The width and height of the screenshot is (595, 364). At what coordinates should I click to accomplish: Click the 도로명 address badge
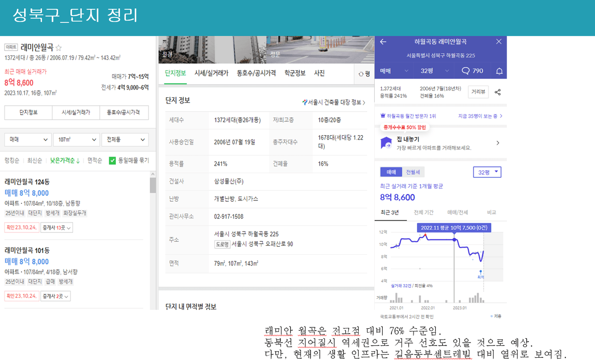pyautogui.click(x=222, y=244)
